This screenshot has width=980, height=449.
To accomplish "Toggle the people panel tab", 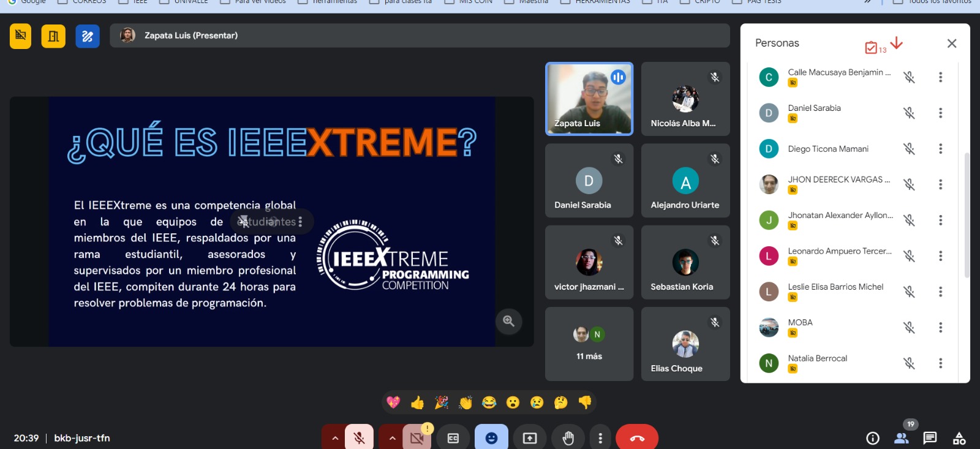I will [x=901, y=438].
